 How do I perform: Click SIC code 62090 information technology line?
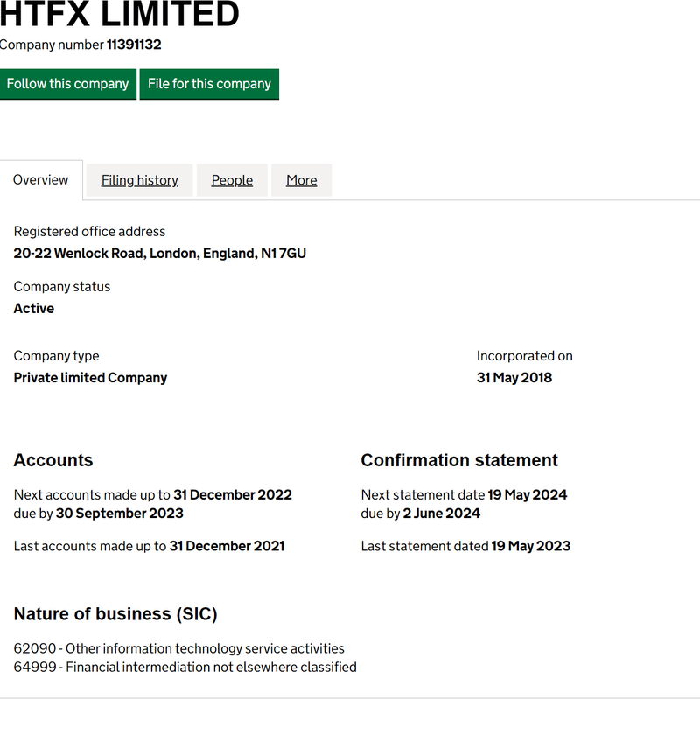point(179,648)
